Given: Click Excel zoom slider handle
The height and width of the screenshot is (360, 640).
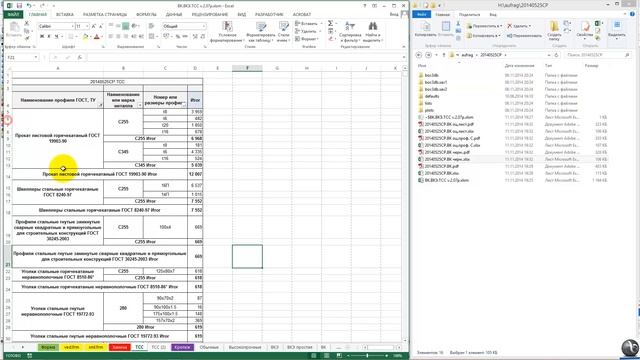Looking at the screenshot, I should click(367, 356).
